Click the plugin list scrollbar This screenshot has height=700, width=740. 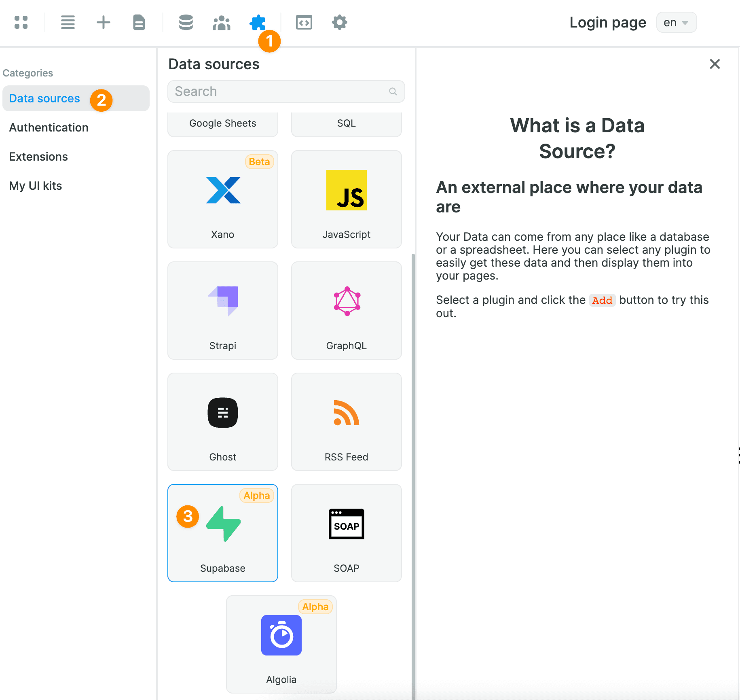tap(413, 477)
